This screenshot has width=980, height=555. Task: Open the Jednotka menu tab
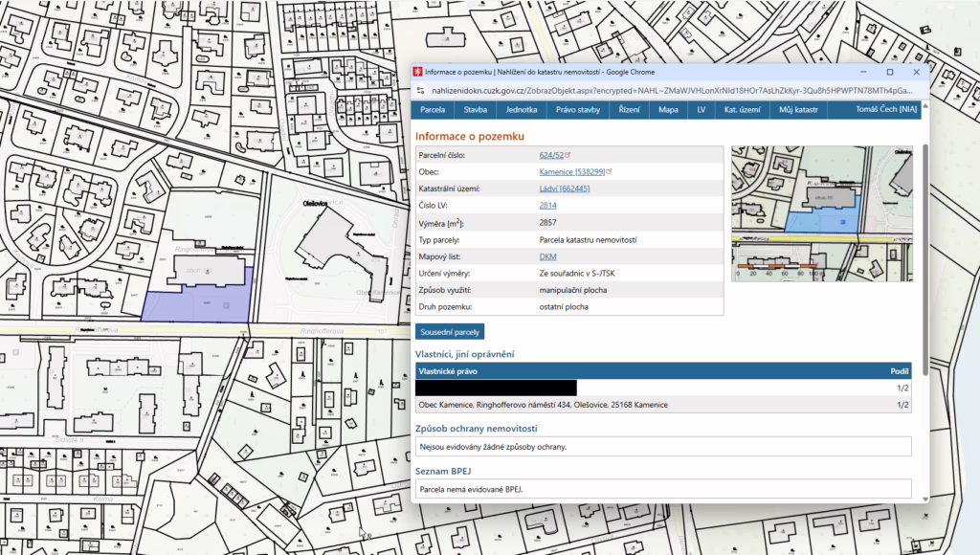(x=522, y=109)
